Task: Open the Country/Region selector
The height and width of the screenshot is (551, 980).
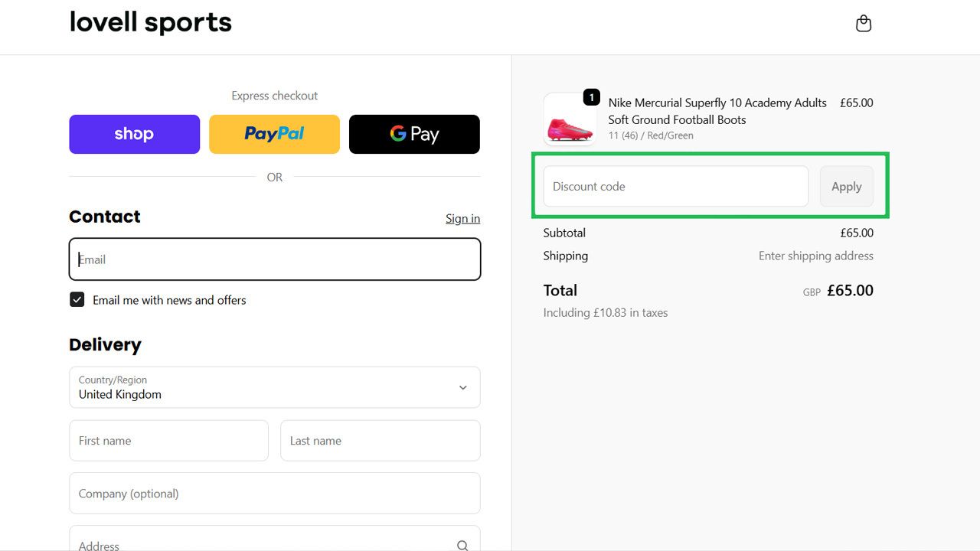Action: point(274,387)
